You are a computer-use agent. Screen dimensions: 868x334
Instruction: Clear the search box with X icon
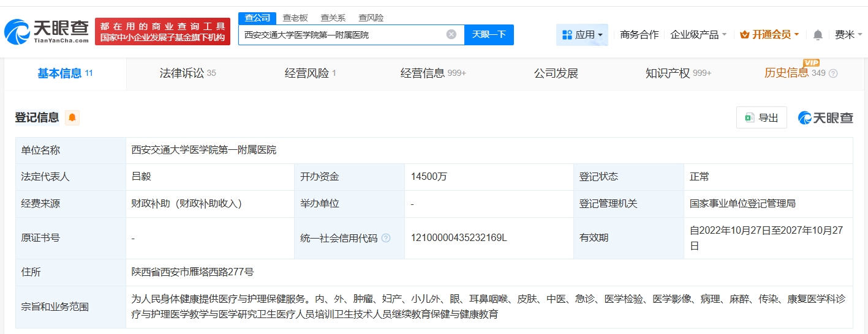(451, 34)
